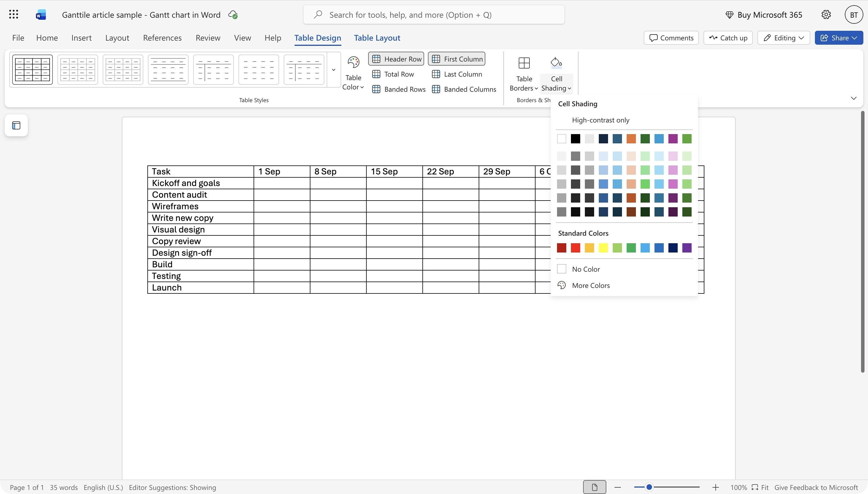
Task: Apply the seventh table style thumbnail
Action: [x=304, y=70]
